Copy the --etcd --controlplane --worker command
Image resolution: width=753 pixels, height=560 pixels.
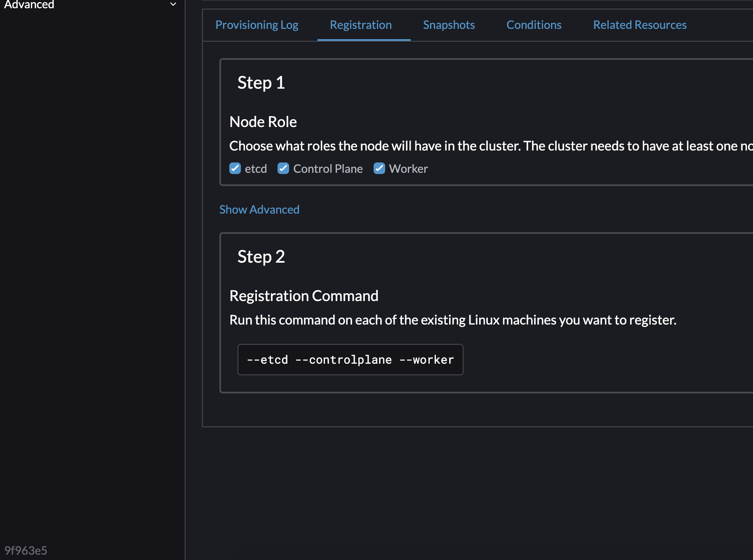[x=350, y=359]
